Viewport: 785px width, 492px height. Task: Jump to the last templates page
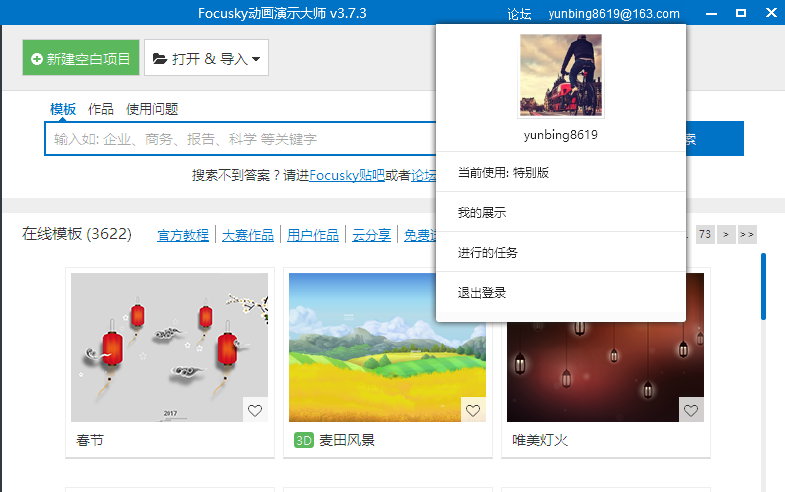(x=747, y=234)
